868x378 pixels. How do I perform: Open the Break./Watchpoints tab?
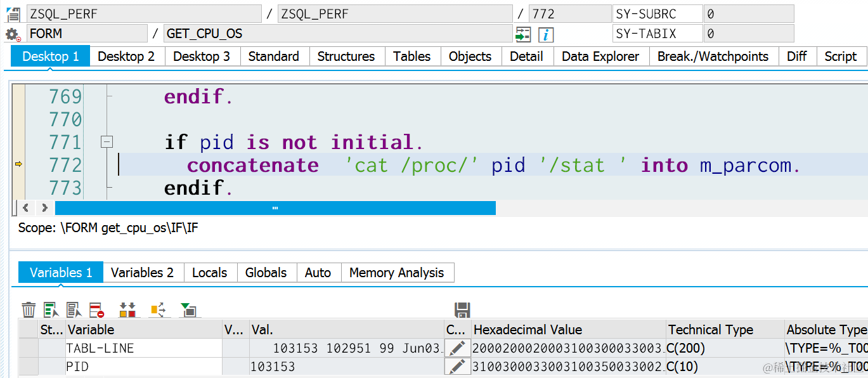point(713,56)
